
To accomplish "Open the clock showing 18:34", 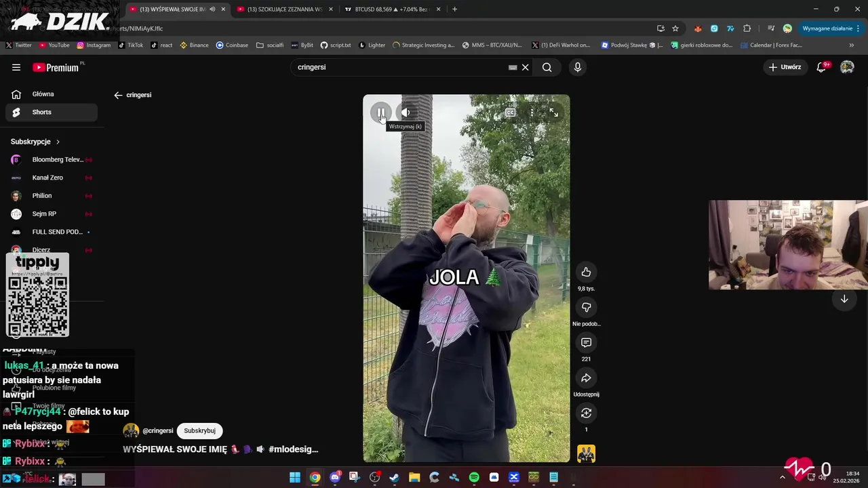I will coord(846,477).
